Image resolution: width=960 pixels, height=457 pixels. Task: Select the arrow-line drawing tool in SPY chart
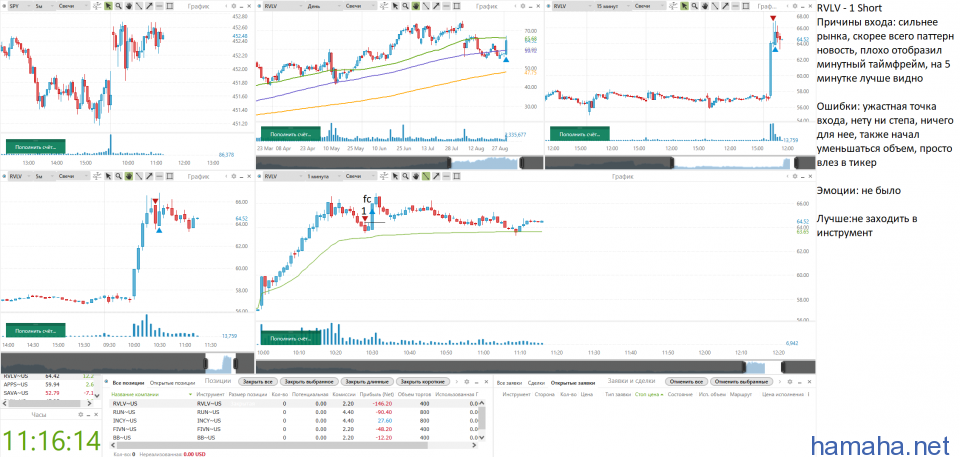[x=149, y=6]
